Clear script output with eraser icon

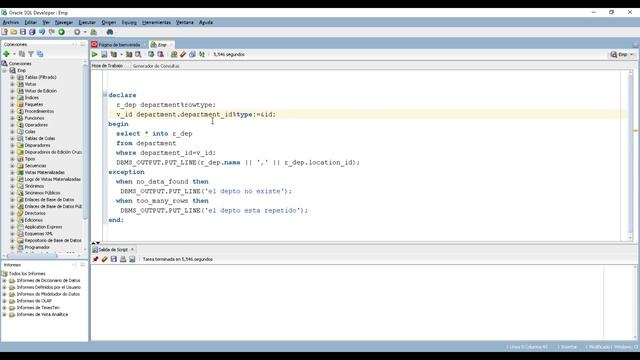pos(104,259)
